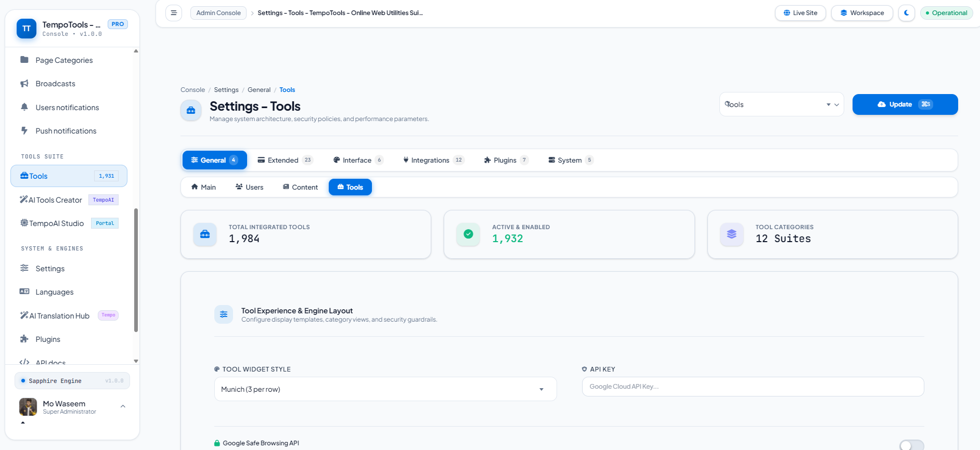Click the Broadcasts megaphone icon
Screen dimensions: 980x450
pyautogui.click(x=24, y=84)
